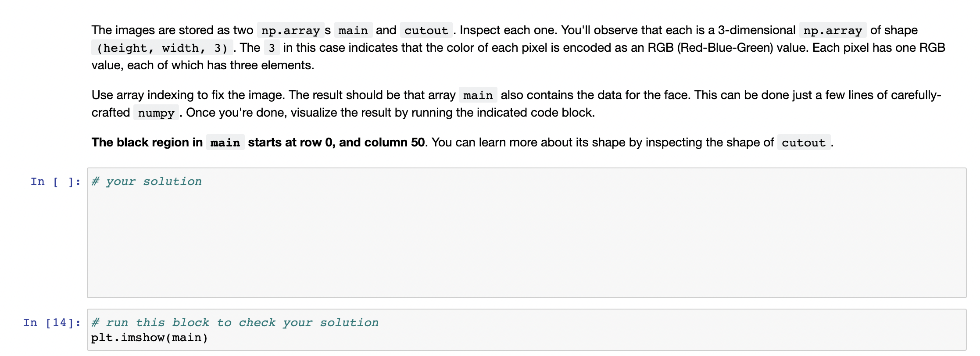Click the standalone '3' inline code
The width and height of the screenshot is (980, 356).
pos(272,48)
